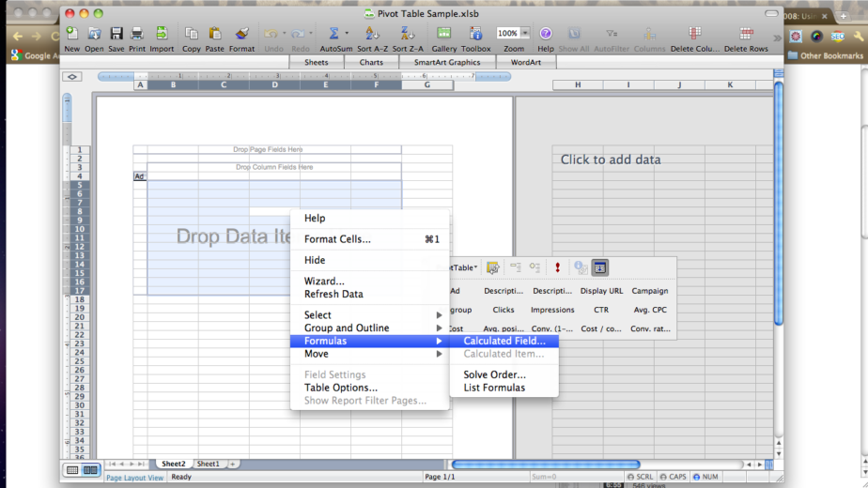Click the Avg. CPC field button

[650, 310]
